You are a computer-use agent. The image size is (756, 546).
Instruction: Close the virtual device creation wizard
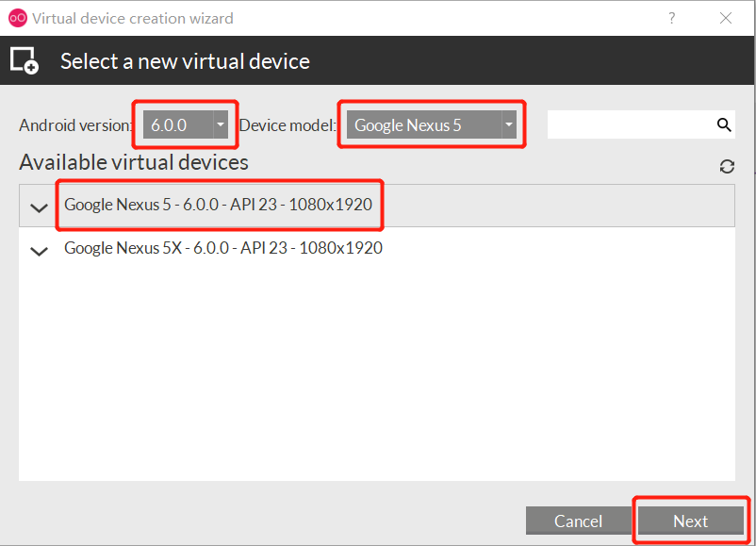(x=725, y=18)
